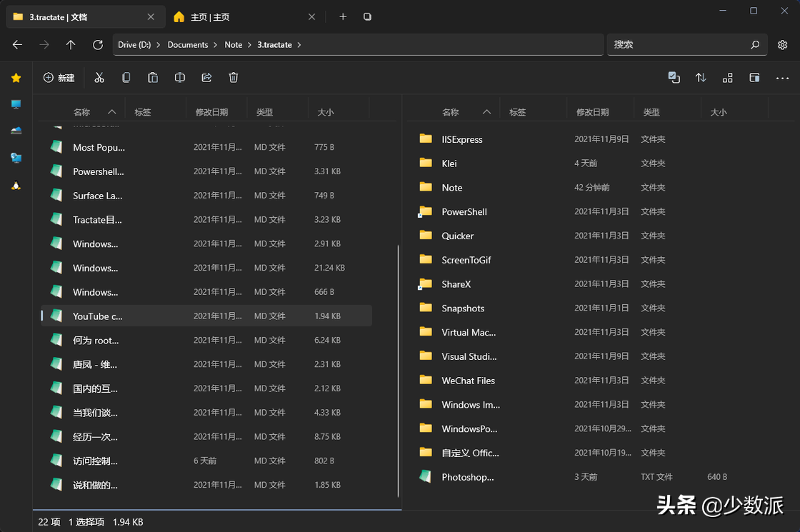Open the group-by options dropdown

click(x=727, y=78)
